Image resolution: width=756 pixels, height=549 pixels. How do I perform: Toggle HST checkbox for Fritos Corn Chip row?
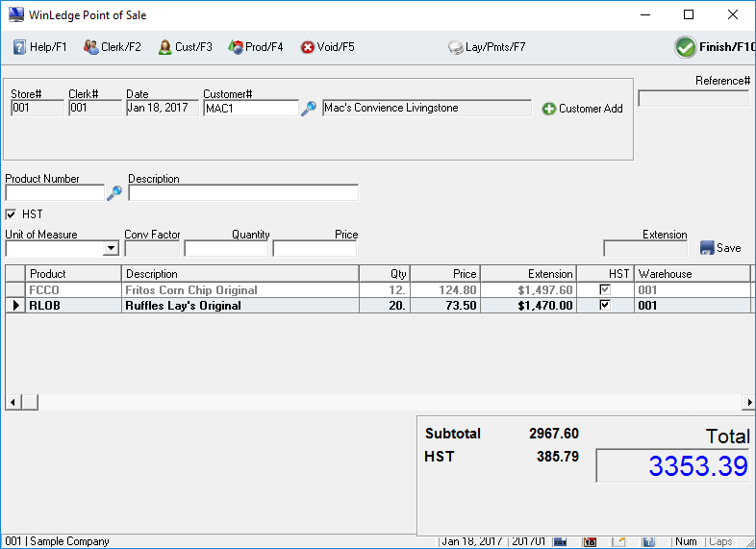tap(605, 289)
